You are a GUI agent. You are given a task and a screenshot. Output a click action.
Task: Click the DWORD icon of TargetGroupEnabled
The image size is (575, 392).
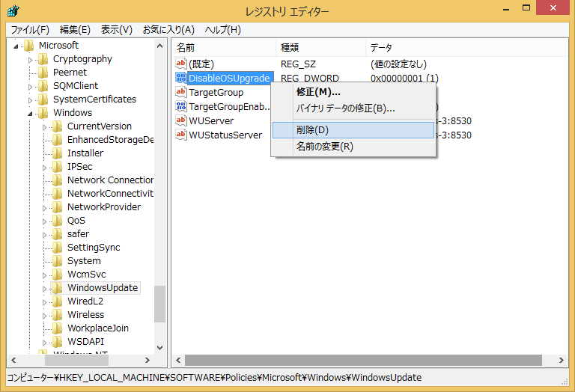pyautogui.click(x=181, y=106)
